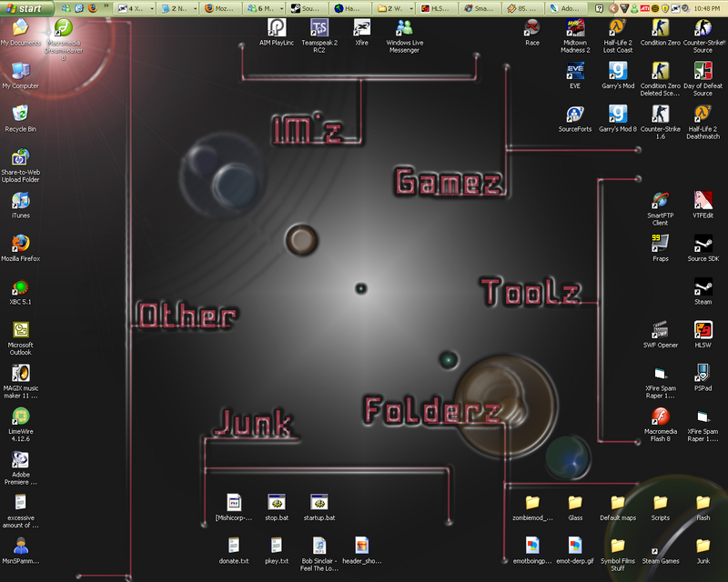Viewport: 728px width, 582px height.
Task: Select the LimeWire 4.12.6 icon
Action: pos(20,416)
